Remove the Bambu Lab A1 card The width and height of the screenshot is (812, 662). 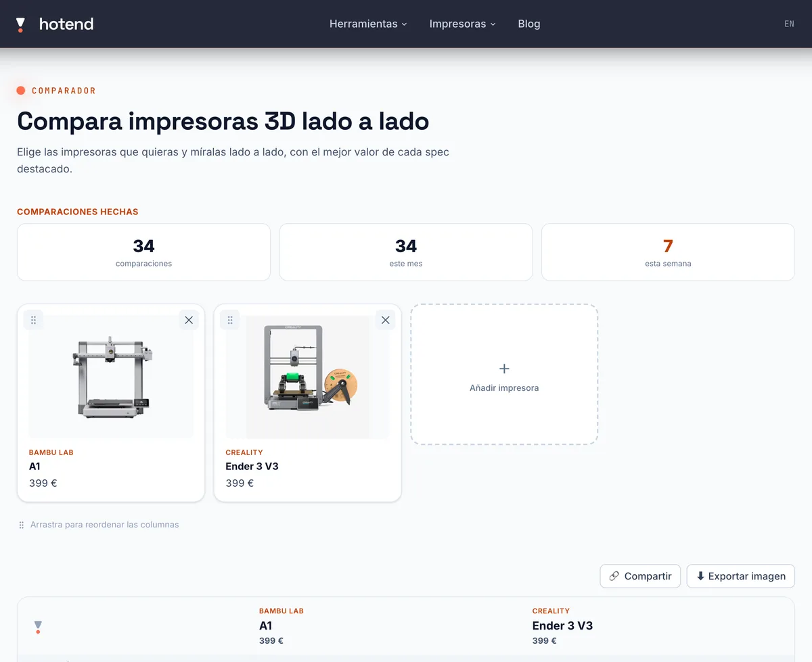[x=189, y=320]
